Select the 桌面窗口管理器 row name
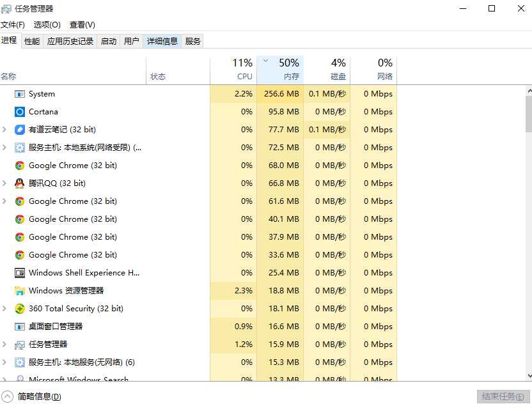The width and height of the screenshot is (532, 411). click(x=56, y=327)
